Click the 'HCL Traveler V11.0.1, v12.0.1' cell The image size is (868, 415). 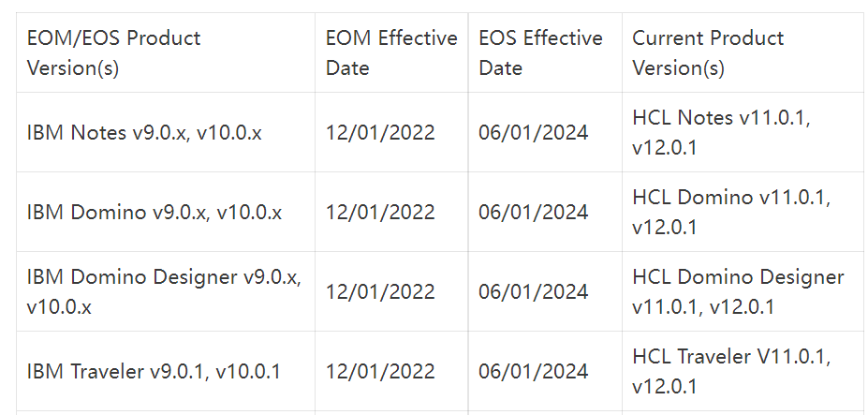(731, 372)
